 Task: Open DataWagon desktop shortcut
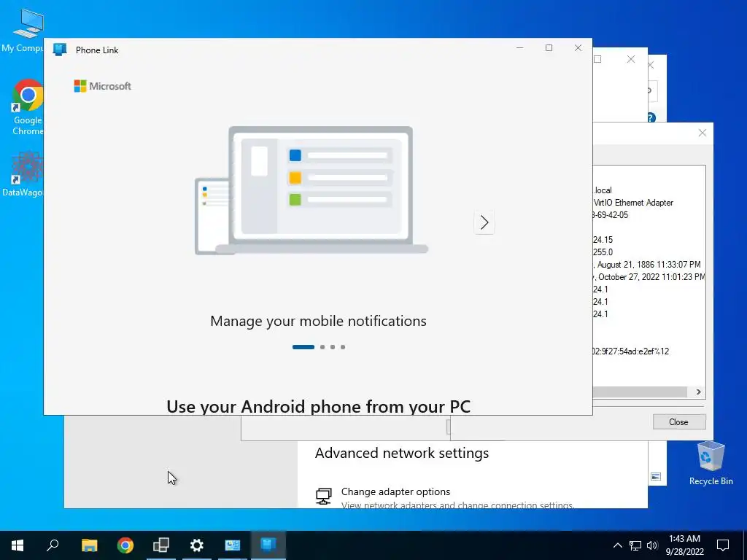pos(24,174)
